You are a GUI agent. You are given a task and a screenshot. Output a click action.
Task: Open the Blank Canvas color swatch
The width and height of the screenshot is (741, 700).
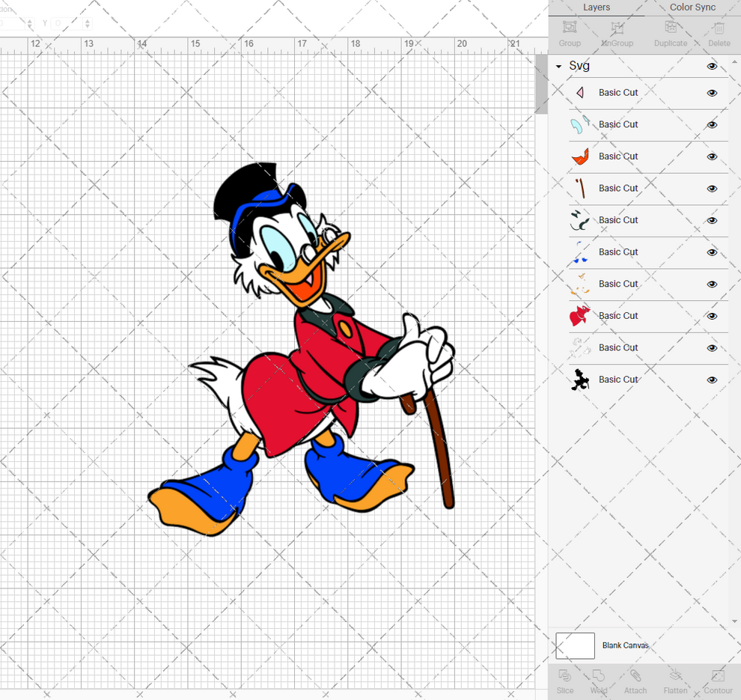575,645
